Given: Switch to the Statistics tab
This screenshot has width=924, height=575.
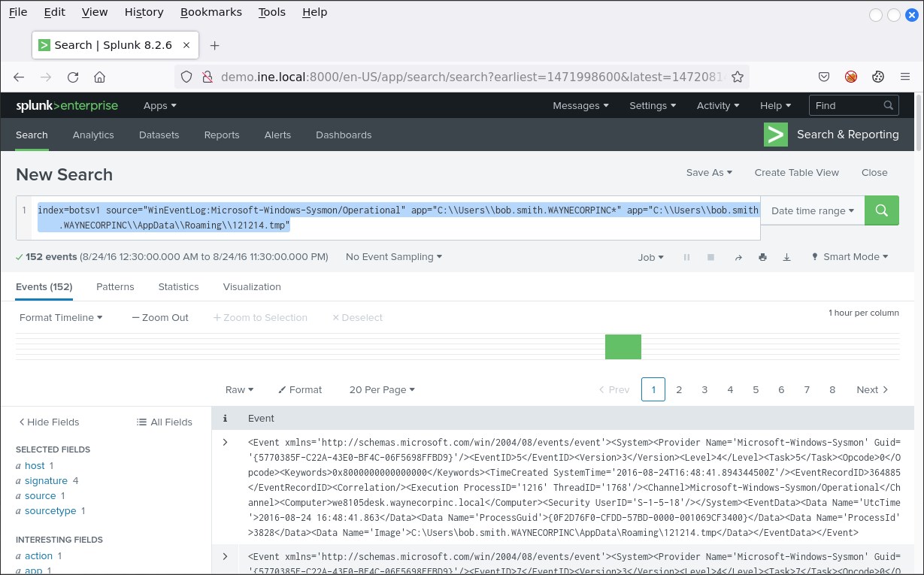Looking at the screenshot, I should click(178, 286).
